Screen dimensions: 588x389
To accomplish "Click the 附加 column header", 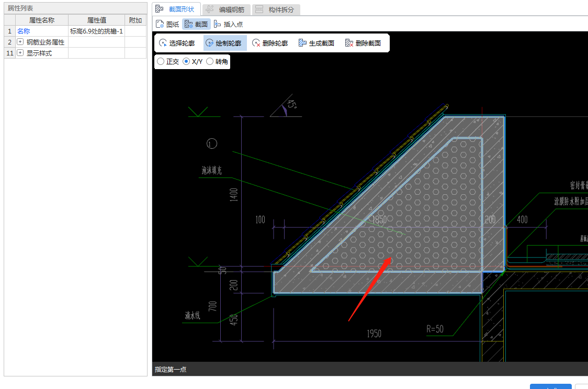I will click(x=135, y=20).
